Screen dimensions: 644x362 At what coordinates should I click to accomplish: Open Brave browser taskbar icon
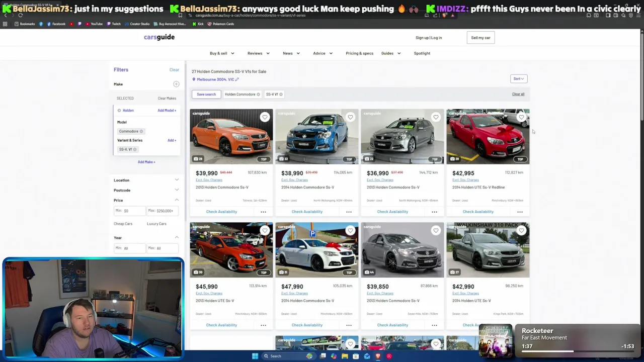pyautogui.click(x=378, y=356)
